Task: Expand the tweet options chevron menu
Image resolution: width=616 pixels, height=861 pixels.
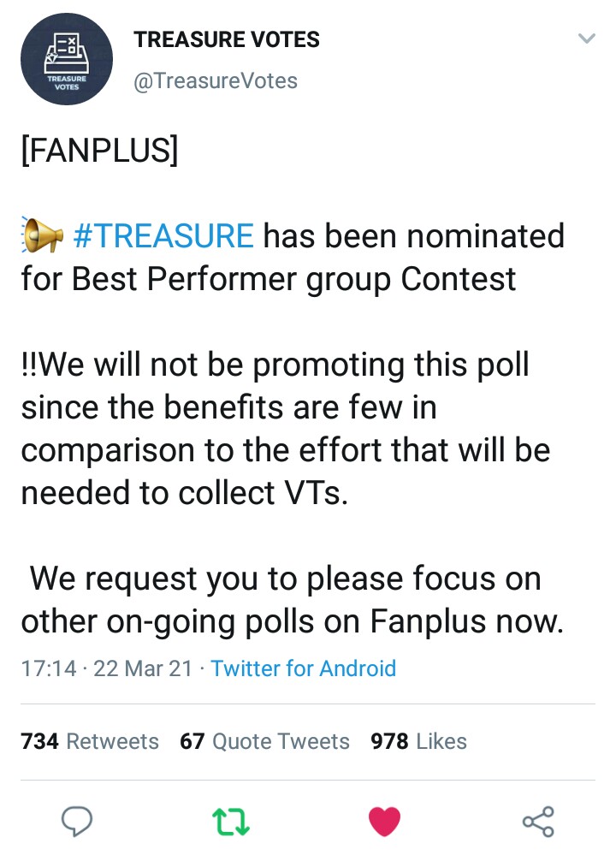Action: point(586,39)
